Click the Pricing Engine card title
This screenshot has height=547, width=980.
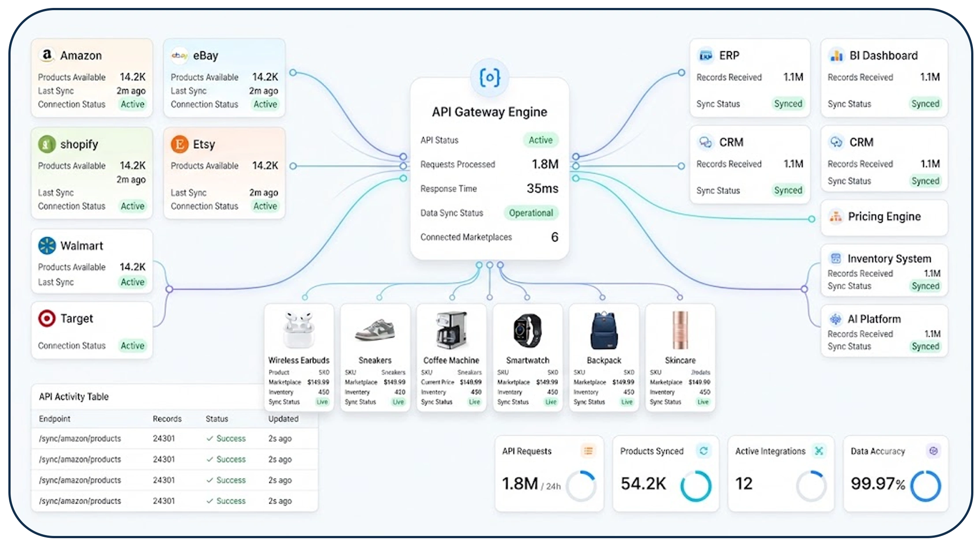884,217
